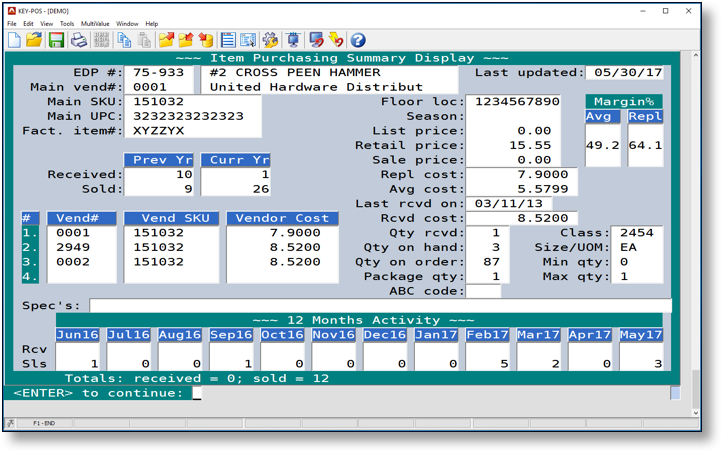The width and height of the screenshot is (722, 452).
Task: Click the gear settings toolbar icon
Action: [270, 40]
